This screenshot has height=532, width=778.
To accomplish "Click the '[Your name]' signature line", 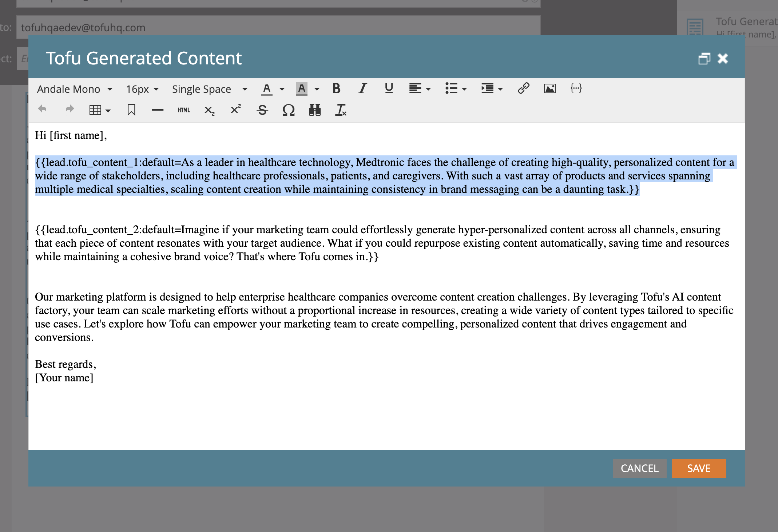I will (64, 378).
